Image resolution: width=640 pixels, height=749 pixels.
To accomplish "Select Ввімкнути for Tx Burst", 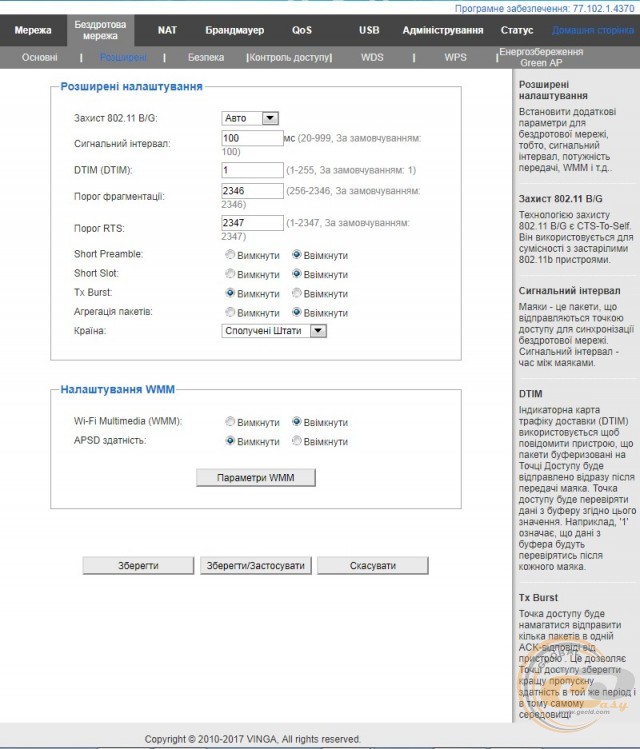I will [297, 293].
